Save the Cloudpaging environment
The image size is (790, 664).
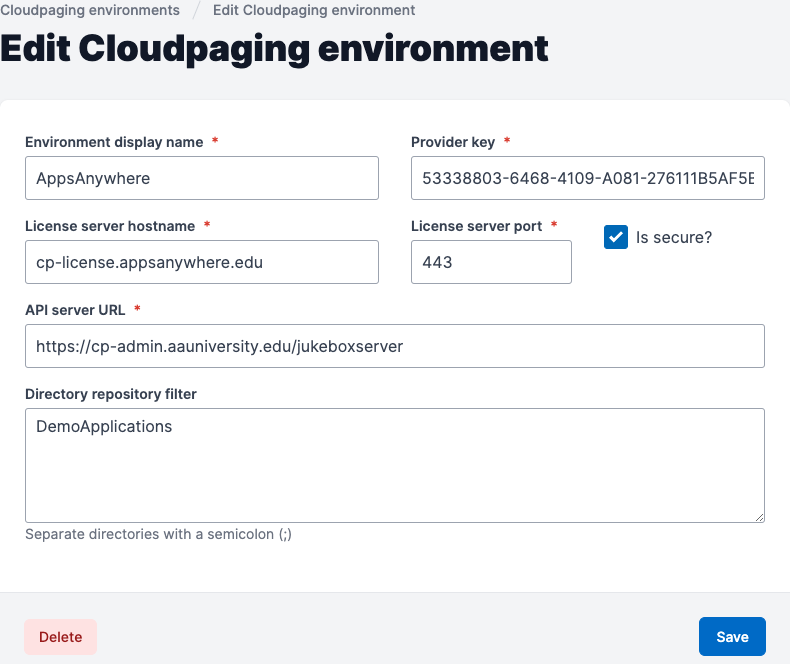point(732,637)
